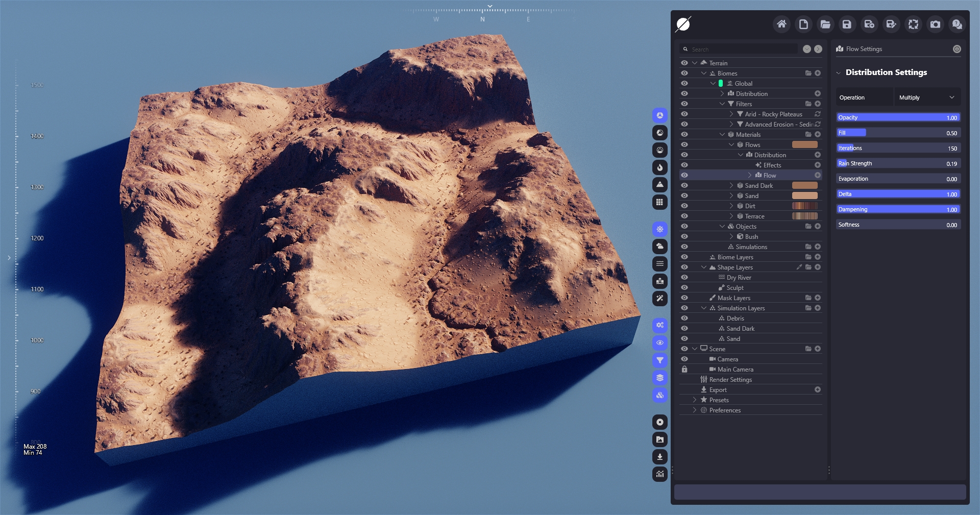Image resolution: width=980 pixels, height=515 pixels.
Task: Select the Export item in the tree
Action: click(718, 390)
